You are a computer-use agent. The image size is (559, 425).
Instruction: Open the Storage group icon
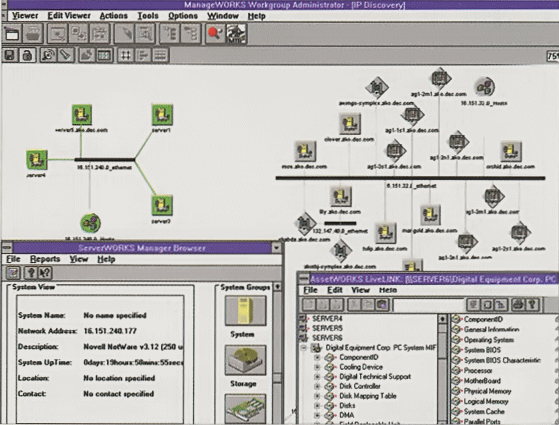(x=245, y=360)
